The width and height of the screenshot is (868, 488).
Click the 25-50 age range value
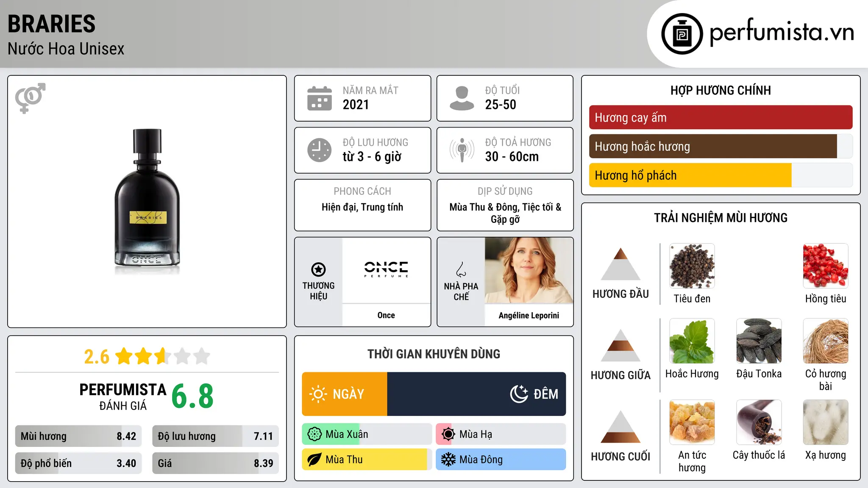pos(501,105)
